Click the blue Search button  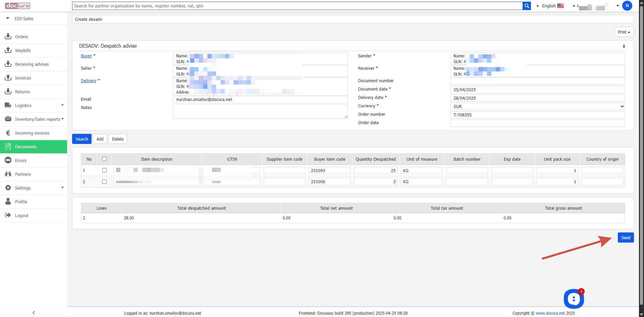(82, 139)
